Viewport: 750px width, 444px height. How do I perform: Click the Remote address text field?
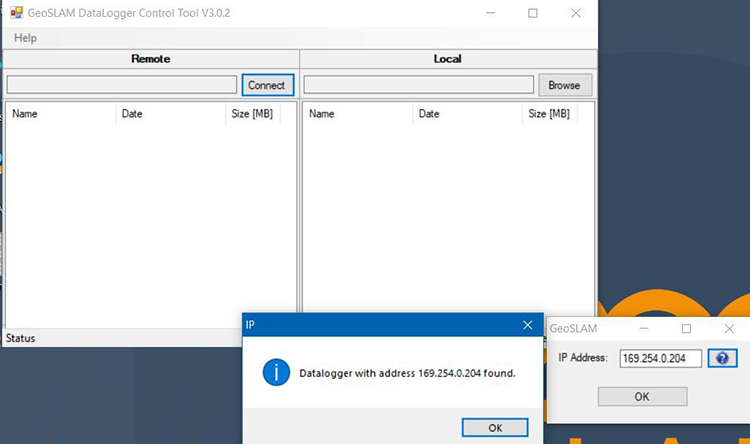[x=122, y=85]
